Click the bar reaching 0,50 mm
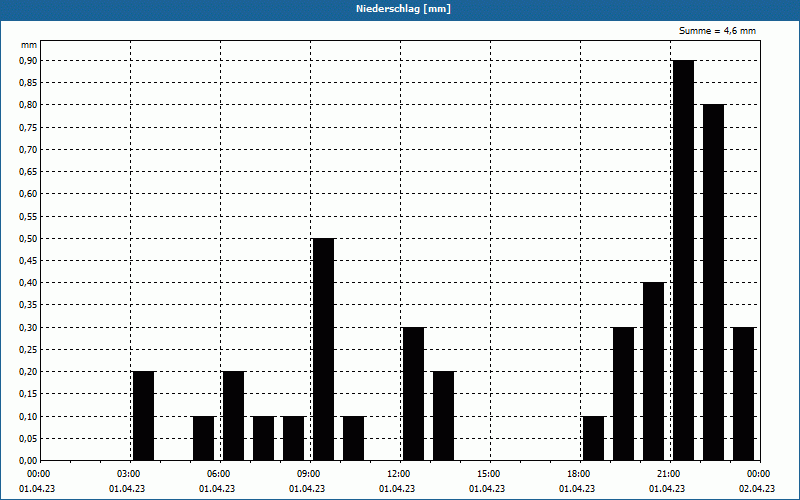The height and width of the screenshot is (500, 800). [x=323, y=349]
